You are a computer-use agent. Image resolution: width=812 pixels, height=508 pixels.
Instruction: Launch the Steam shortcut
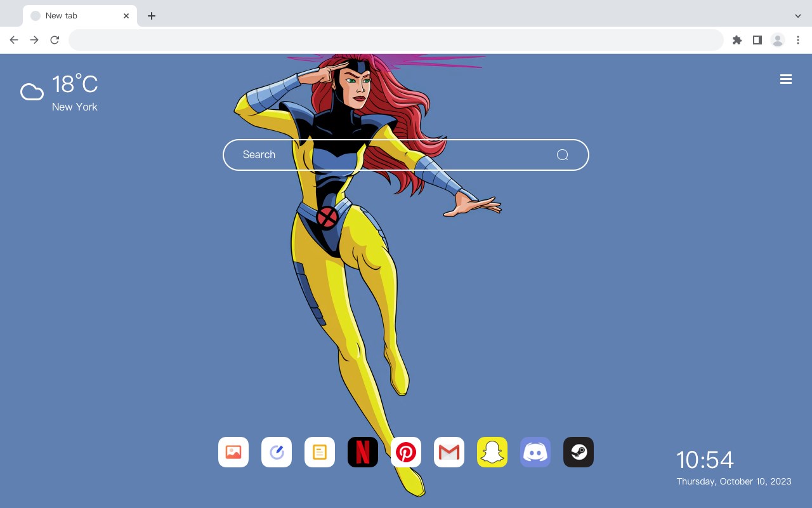pyautogui.click(x=579, y=452)
